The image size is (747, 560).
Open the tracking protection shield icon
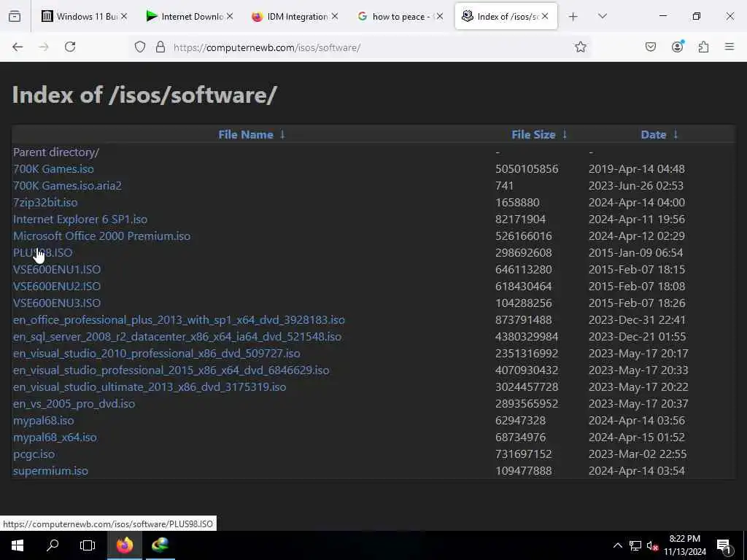(x=139, y=47)
